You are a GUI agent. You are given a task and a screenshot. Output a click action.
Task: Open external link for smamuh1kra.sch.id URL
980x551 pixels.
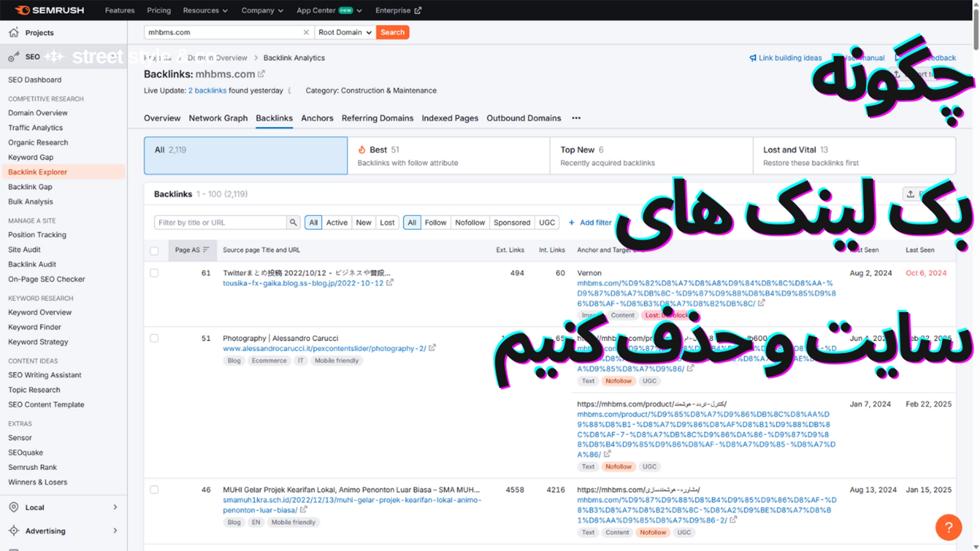coord(304,510)
